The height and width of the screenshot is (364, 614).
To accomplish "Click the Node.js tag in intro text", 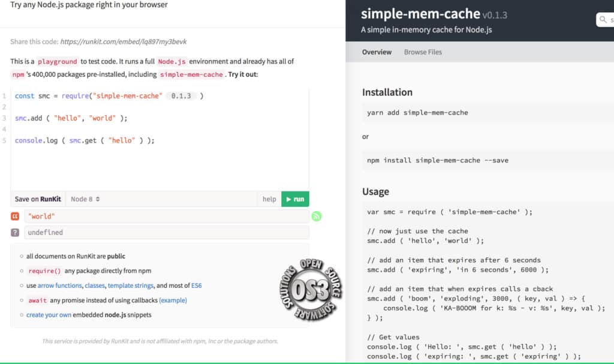I will pos(171,62).
